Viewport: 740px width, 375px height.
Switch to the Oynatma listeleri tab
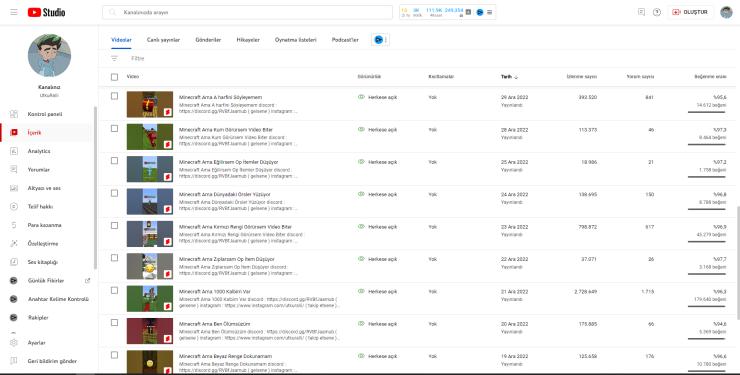[x=296, y=40]
